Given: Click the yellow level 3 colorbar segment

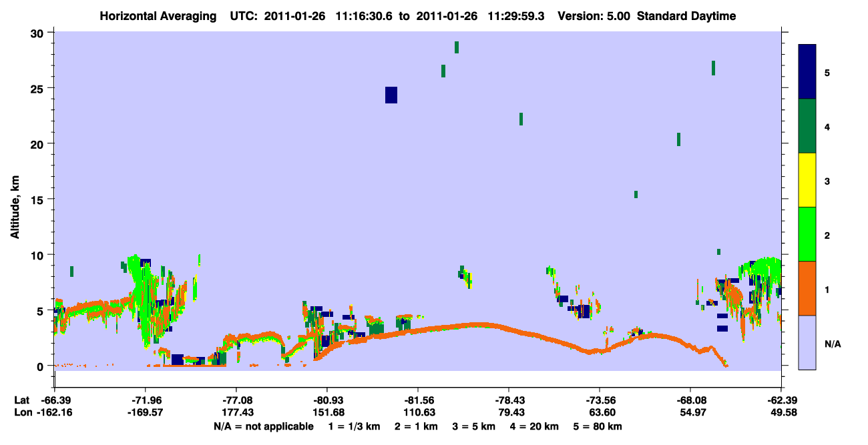Looking at the screenshot, I should tap(807, 180).
